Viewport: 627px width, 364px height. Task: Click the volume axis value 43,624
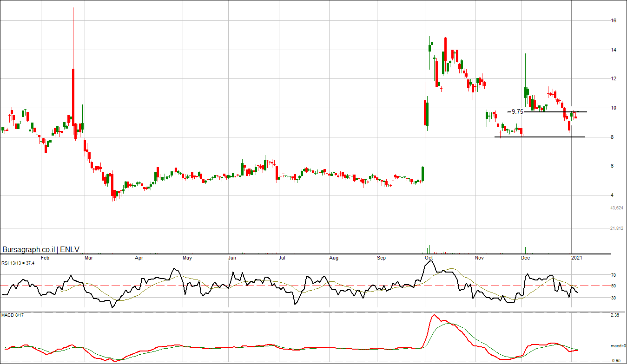[x=617, y=208]
